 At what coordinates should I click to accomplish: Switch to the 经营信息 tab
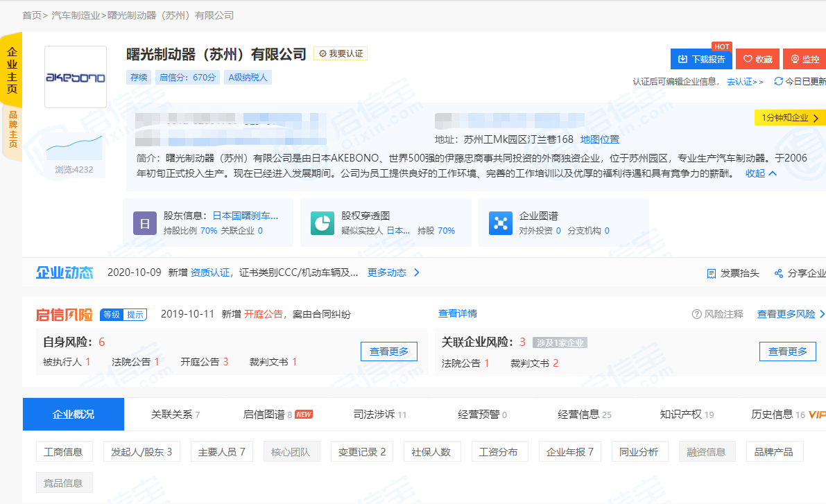coord(585,415)
